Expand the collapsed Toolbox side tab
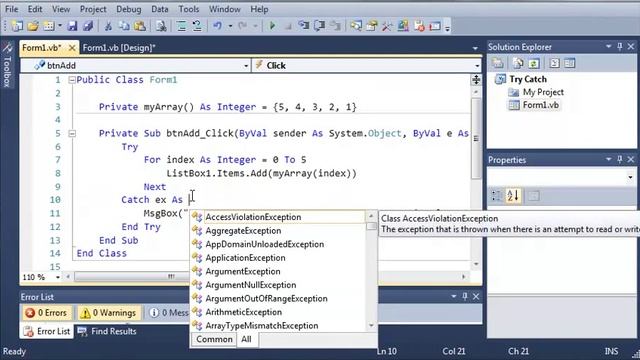This screenshot has height=360, width=640. [x=7, y=65]
